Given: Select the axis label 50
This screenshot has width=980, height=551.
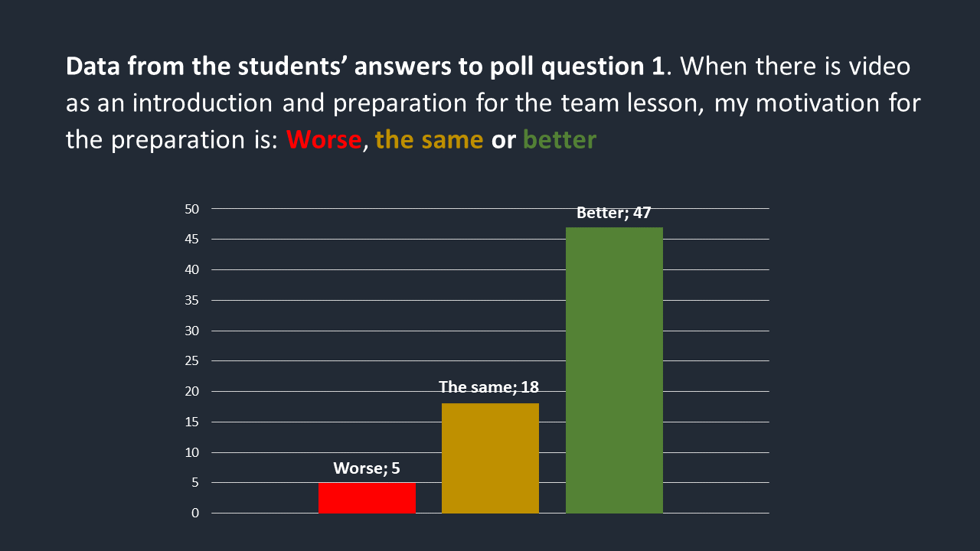Looking at the screenshot, I should pyautogui.click(x=191, y=209).
